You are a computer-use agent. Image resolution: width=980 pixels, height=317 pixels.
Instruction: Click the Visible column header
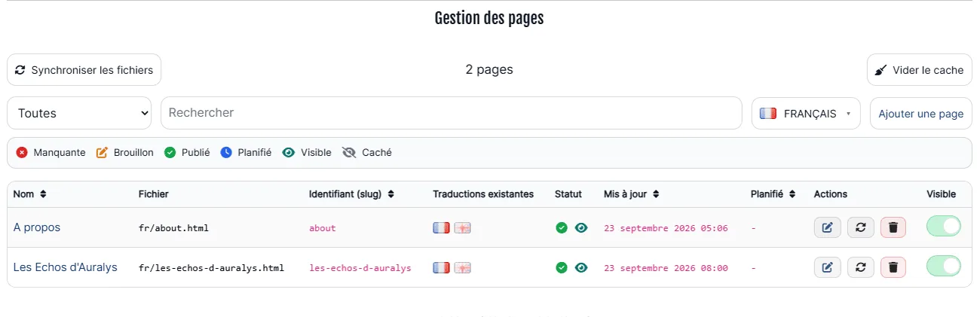[942, 194]
